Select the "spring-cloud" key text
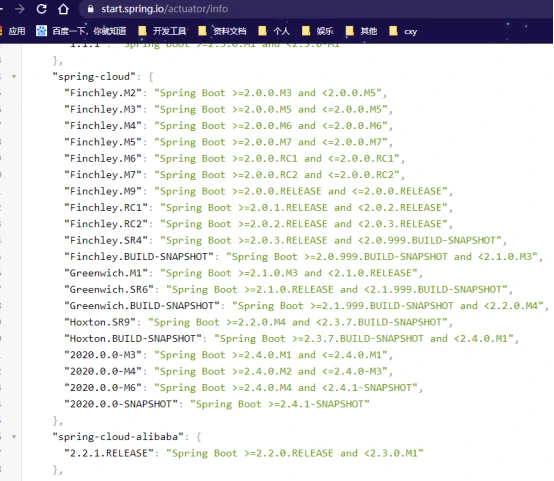Image resolution: width=554 pixels, height=481 pixels. [94, 77]
